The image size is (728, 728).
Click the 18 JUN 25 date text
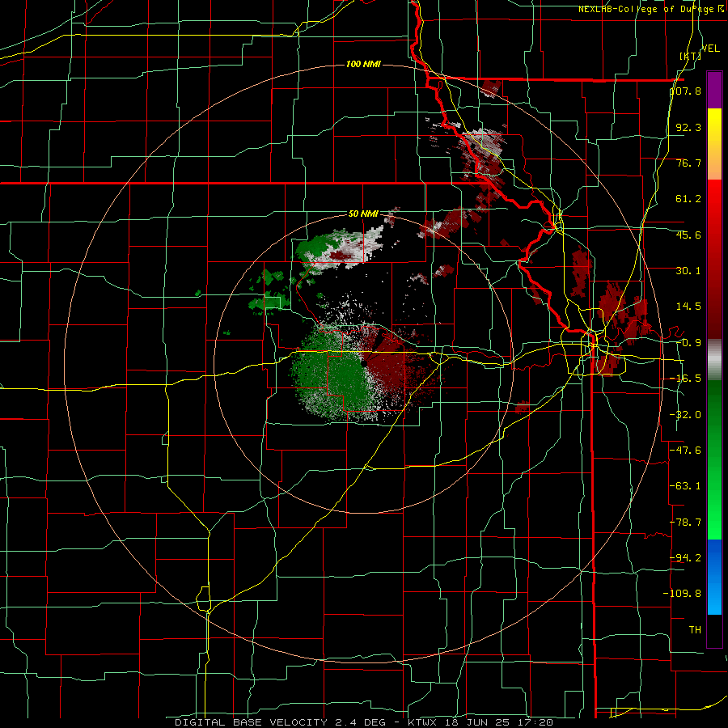point(476,722)
